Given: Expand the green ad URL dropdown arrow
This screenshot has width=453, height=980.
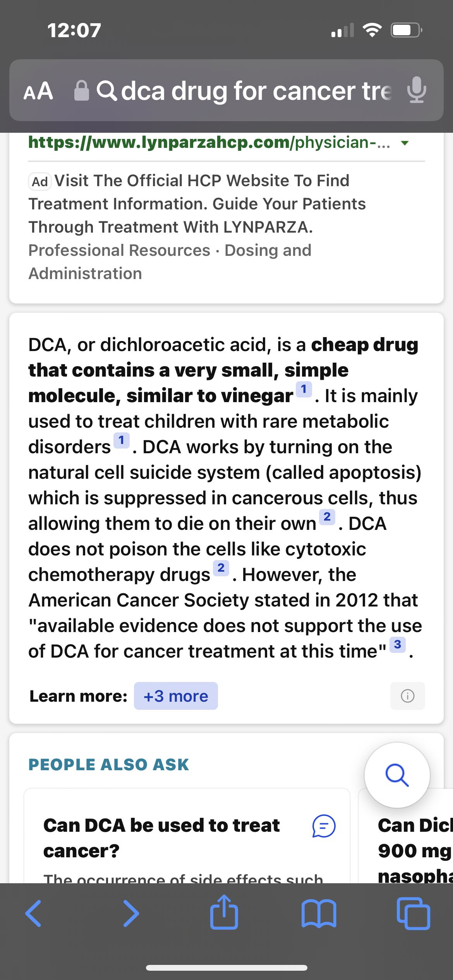Looking at the screenshot, I should point(405,143).
